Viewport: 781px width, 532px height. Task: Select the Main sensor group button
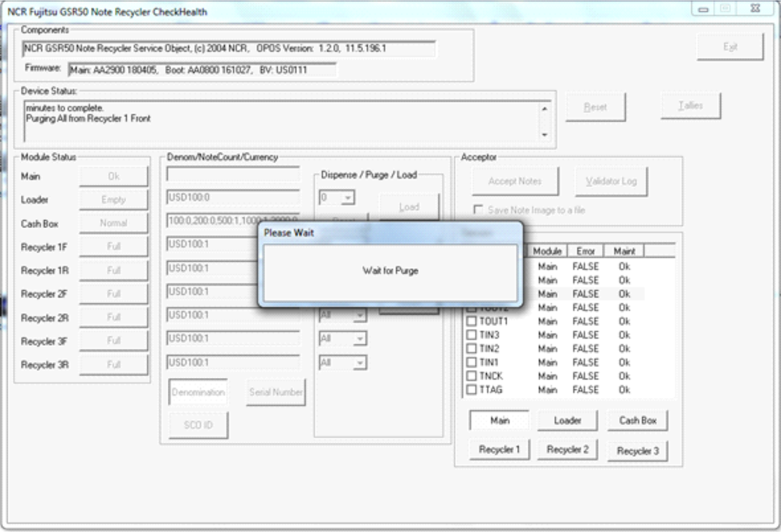(x=499, y=420)
